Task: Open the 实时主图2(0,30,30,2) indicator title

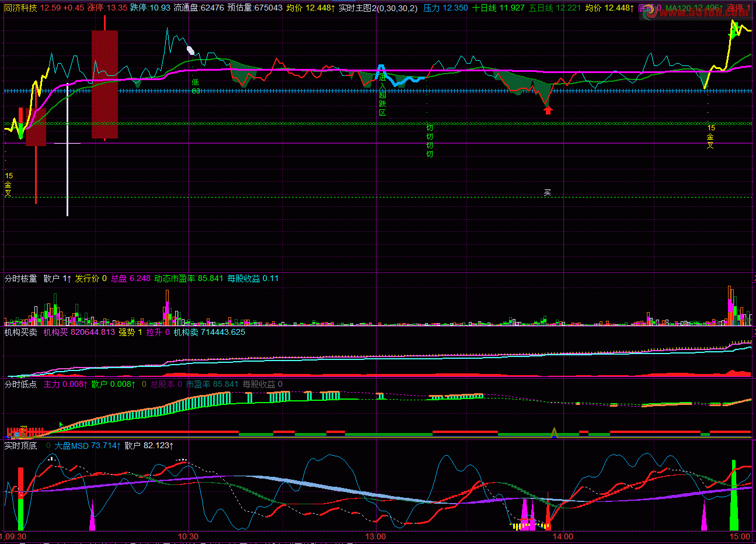Action: pyautogui.click(x=378, y=8)
